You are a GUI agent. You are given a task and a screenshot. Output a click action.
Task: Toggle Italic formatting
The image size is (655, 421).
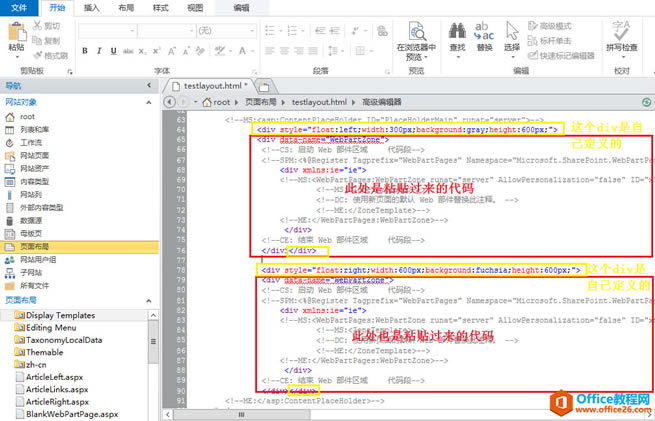[x=99, y=51]
